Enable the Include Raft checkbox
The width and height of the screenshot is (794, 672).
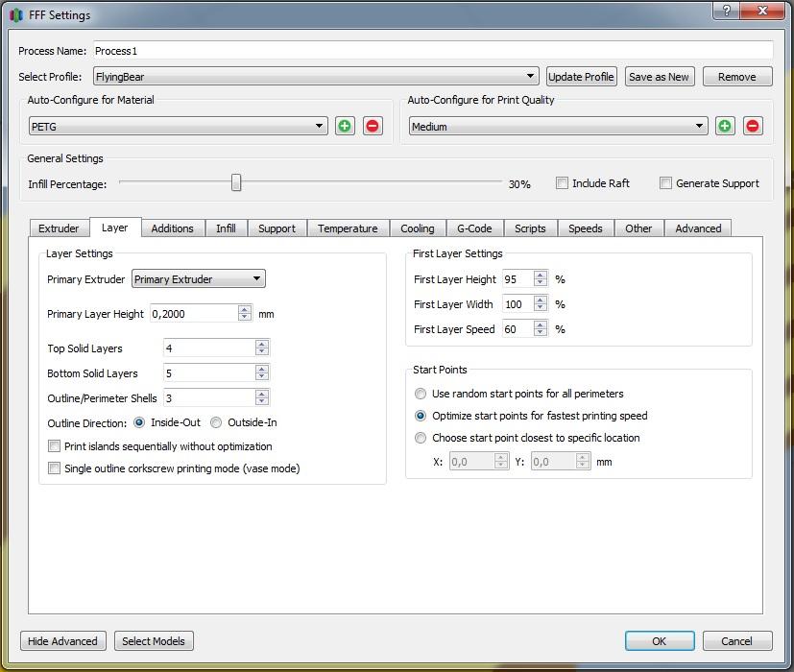tap(563, 183)
